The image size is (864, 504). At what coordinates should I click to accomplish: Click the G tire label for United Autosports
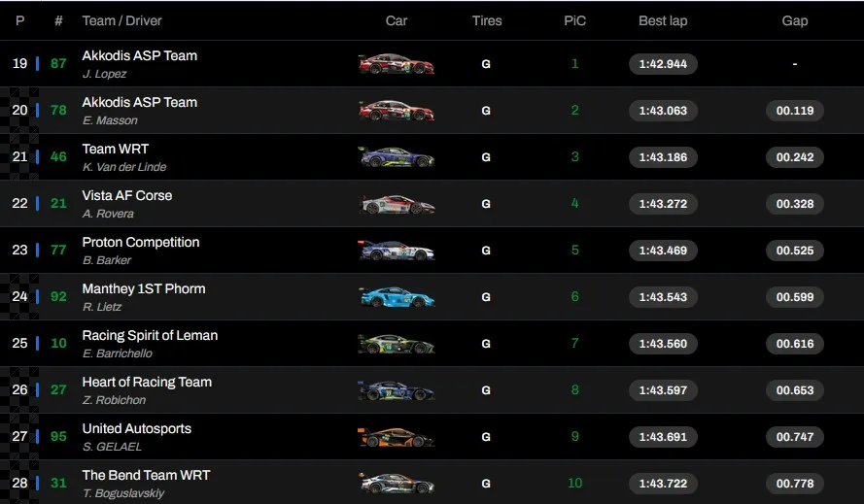[x=486, y=437]
